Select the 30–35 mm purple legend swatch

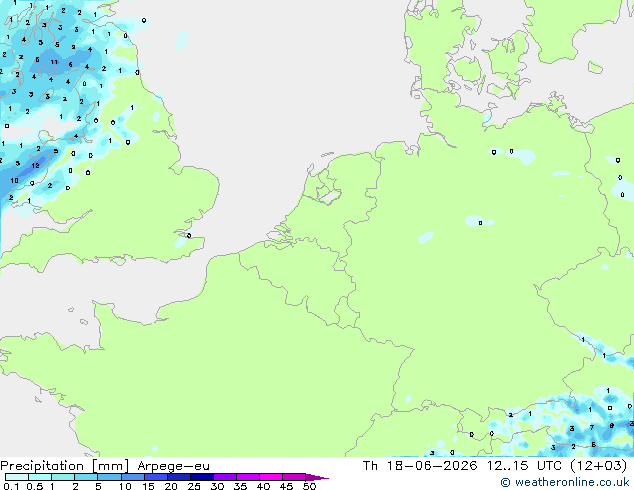(x=224, y=477)
